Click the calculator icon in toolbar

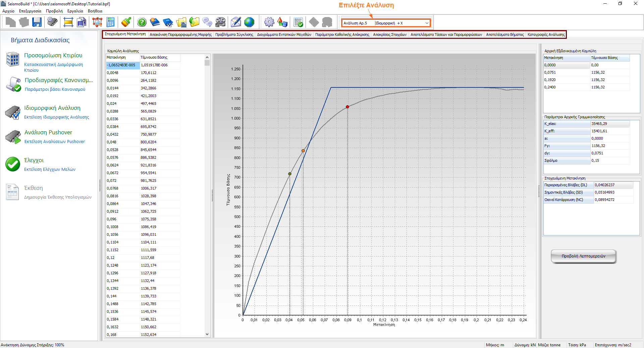(x=110, y=22)
